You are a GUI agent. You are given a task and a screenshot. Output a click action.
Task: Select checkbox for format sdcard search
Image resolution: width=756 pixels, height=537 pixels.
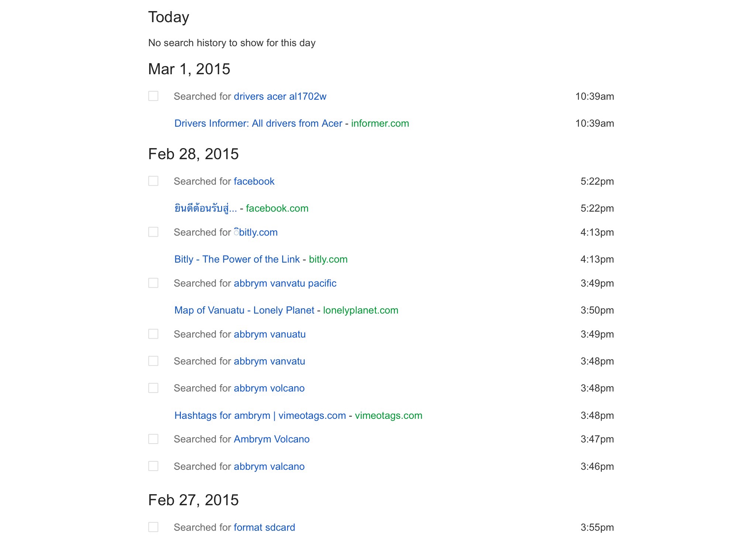tap(153, 527)
